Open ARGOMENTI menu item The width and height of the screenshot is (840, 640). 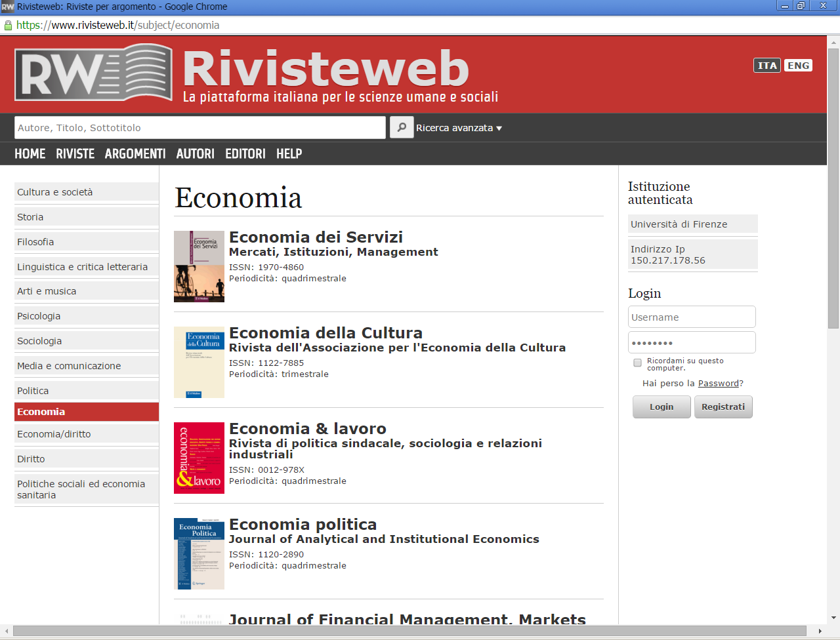[135, 153]
